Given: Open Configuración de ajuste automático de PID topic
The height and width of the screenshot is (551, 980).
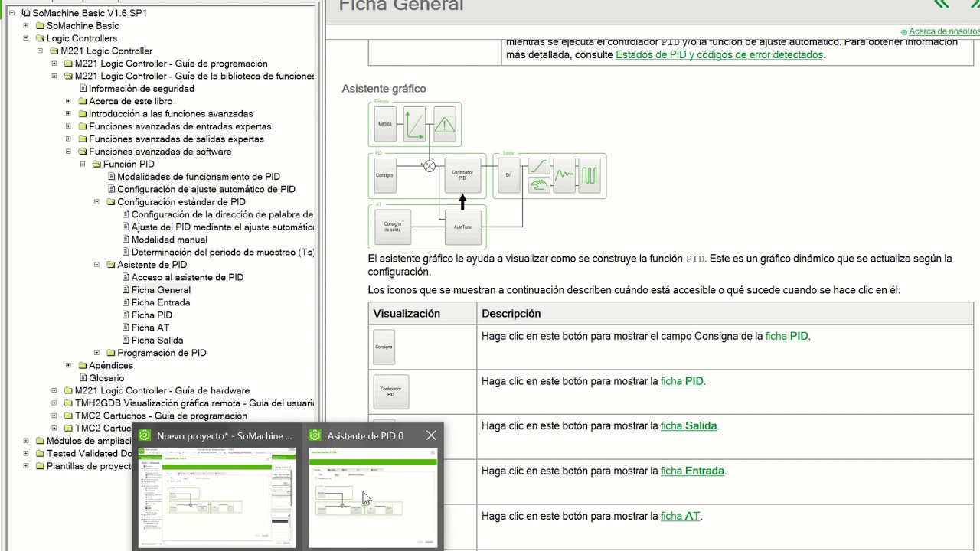Looking at the screenshot, I should pos(206,189).
